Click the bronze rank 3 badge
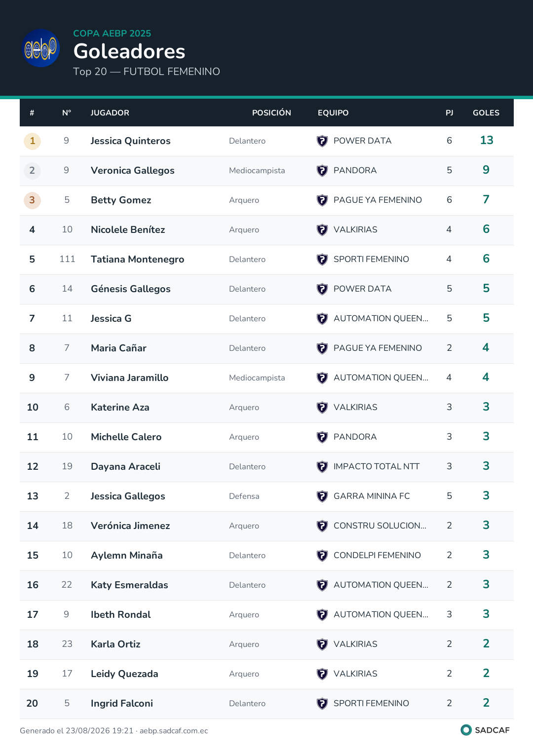 point(33,200)
